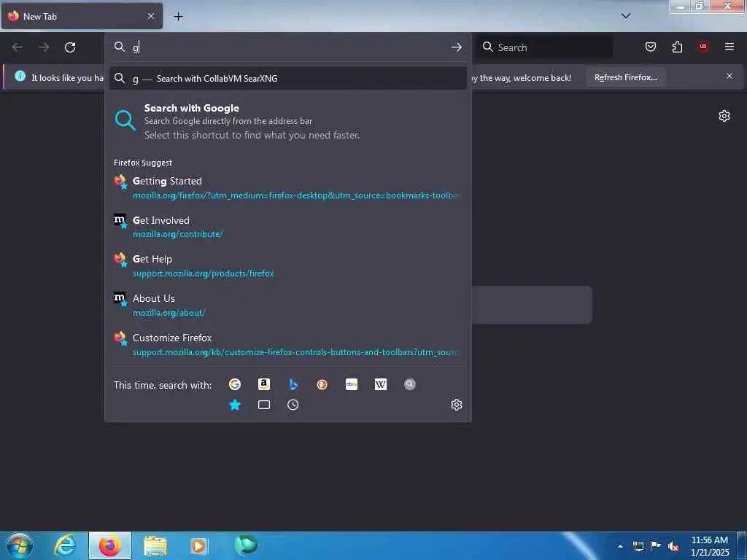This screenshot has width=747, height=560.
Task: Click the Firefox taskbar button
Action: 109,545
